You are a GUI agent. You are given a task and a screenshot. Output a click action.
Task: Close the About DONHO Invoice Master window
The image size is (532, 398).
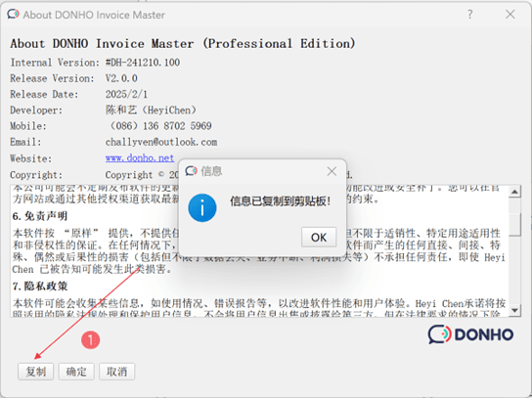[510, 15]
